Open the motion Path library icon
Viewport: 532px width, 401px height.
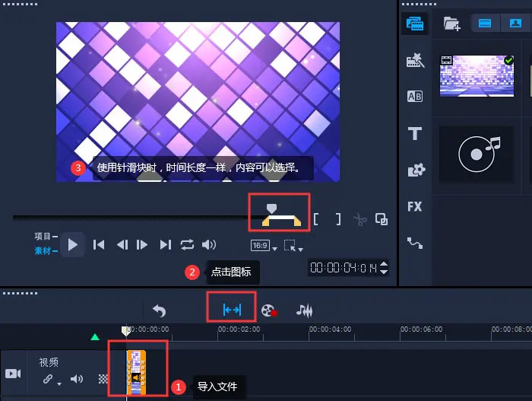click(x=415, y=243)
